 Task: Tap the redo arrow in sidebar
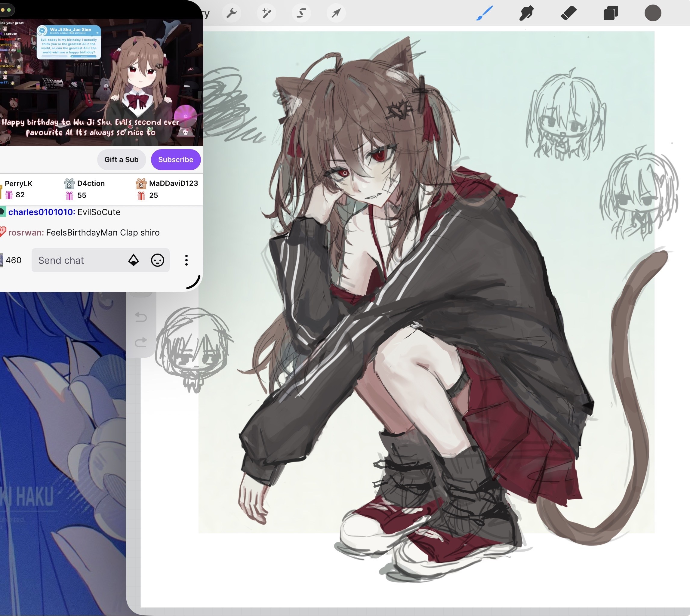pos(141,343)
